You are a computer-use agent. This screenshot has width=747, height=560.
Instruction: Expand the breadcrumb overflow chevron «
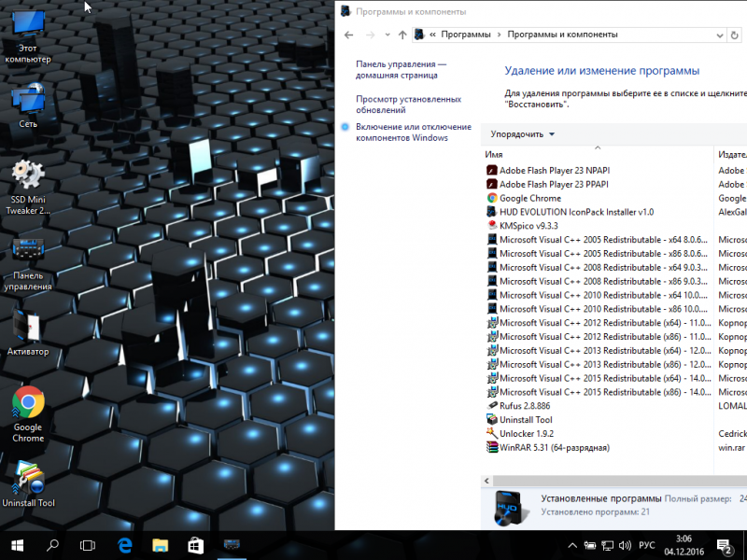[432, 35]
